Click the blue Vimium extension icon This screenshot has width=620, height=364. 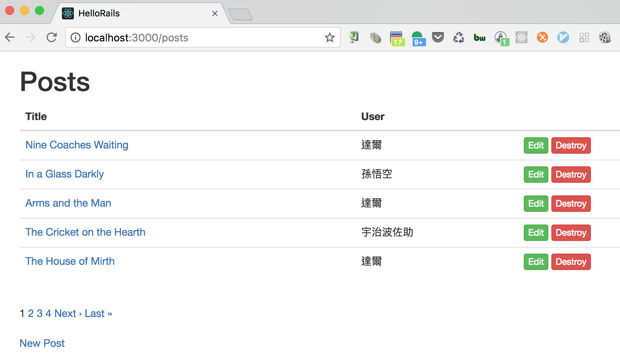point(563,38)
